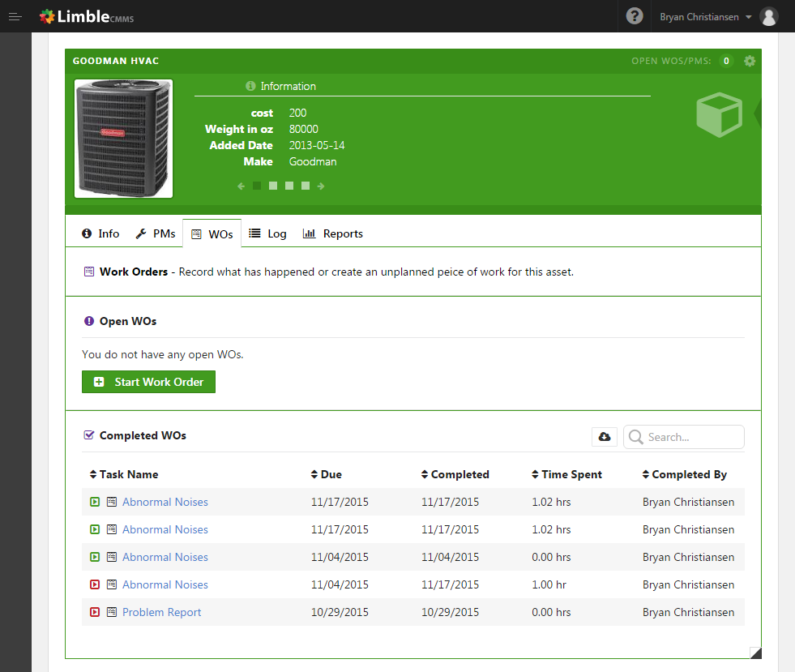
Task: Switch to the PMs tab
Action: (x=156, y=233)
